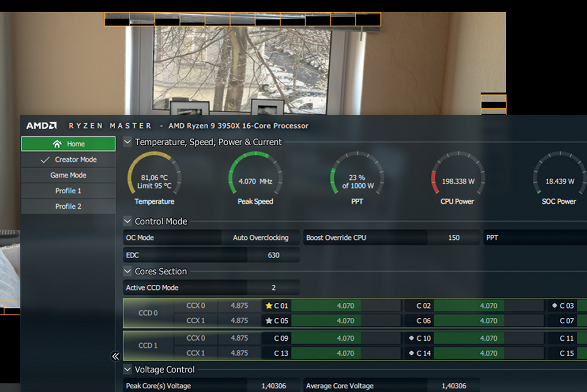Collapse sidebar with double-chevron arrow
The image size is (587, 392).
pyautogui.click(x=116, y=356)
